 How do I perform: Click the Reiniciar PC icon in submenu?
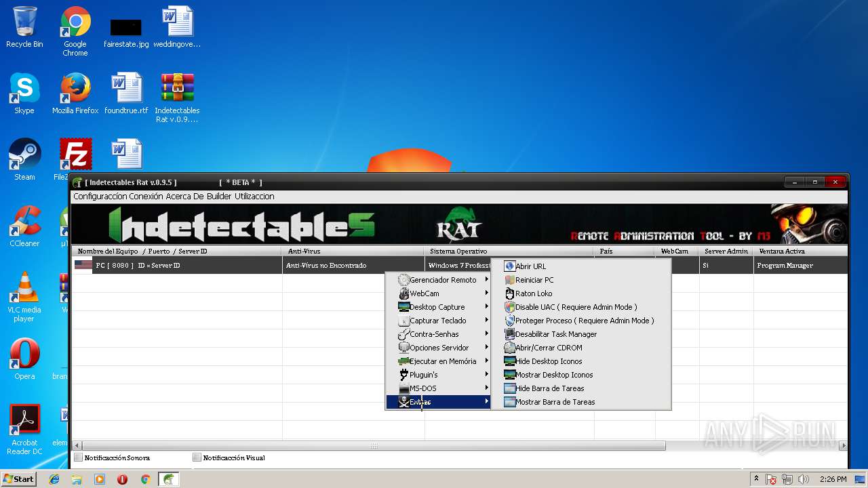click(509, 280)
